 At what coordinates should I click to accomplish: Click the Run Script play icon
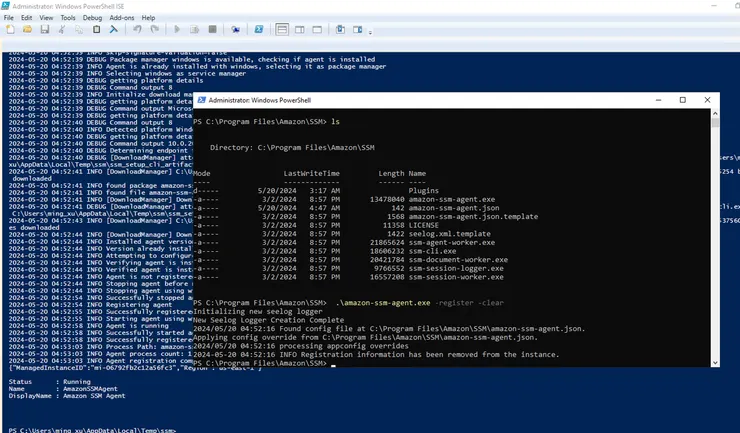177,30
